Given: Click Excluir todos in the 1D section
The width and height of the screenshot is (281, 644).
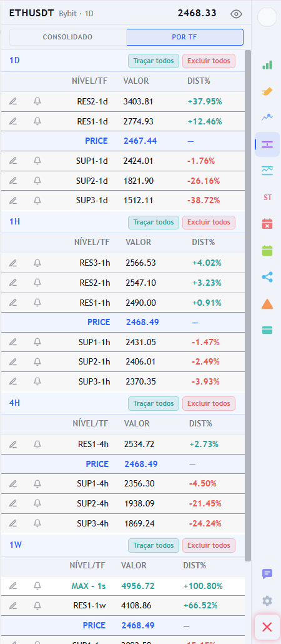Looking at the screenshot, I should (x=209, y=61).
